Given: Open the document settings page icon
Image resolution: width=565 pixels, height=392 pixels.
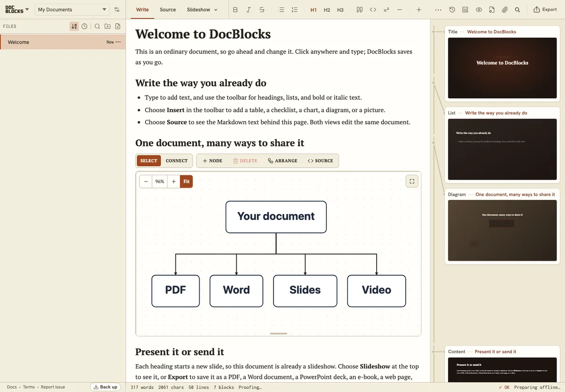Looking at the screenshot, I should point(492,9).
